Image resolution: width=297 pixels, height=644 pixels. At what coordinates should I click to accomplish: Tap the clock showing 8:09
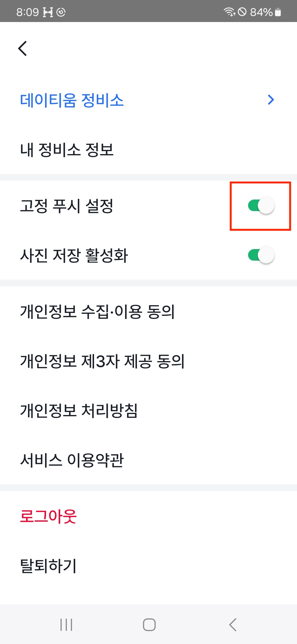pos(28,12)
